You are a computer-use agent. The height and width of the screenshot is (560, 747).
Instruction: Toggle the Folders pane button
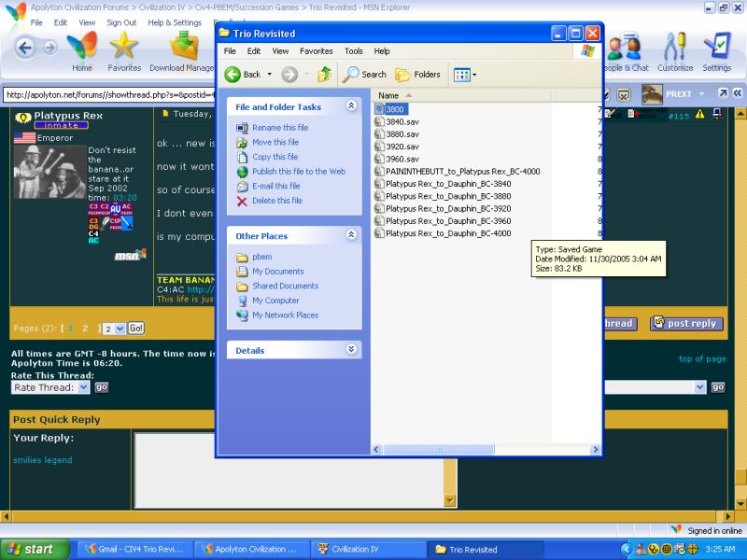418,75
